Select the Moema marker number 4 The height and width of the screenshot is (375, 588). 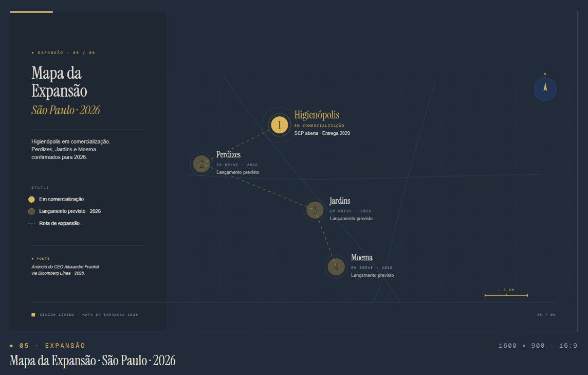point(336,267)
